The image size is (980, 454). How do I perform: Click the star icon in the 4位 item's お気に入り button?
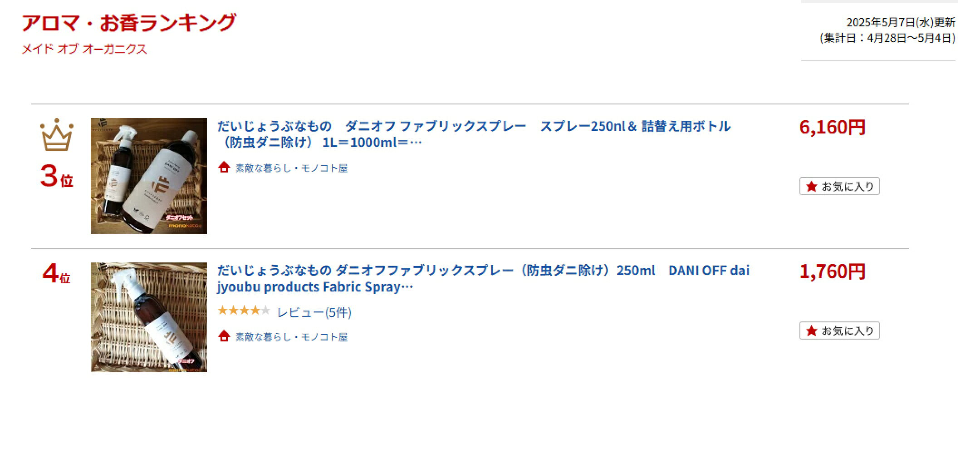pos(812,331)
